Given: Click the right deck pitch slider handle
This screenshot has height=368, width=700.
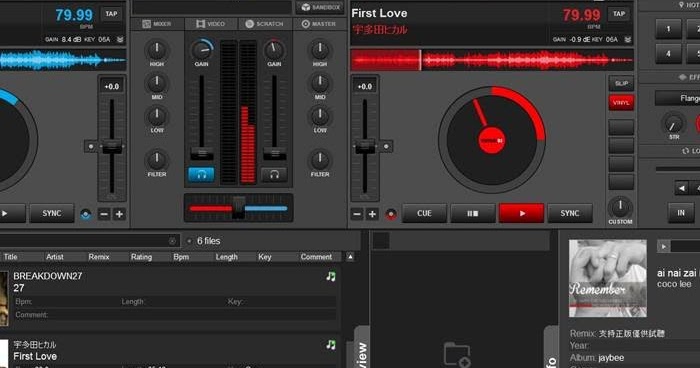Looking at the screenshot, I should (365, 146).
